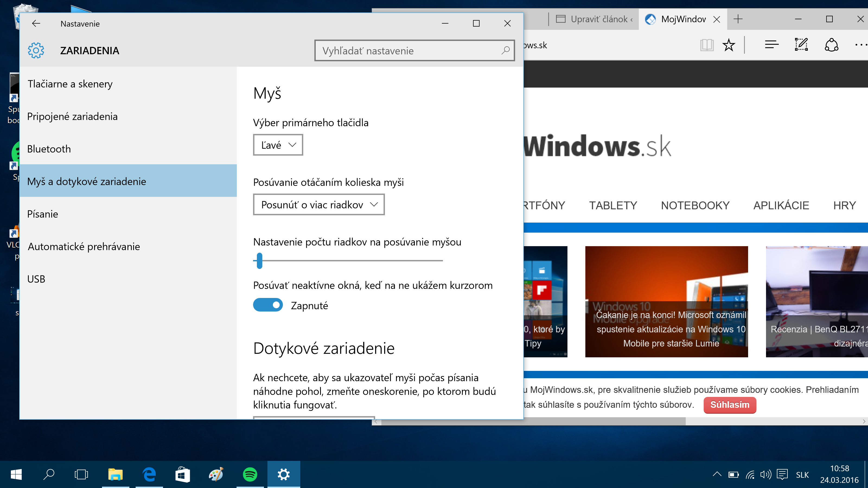The height and width of the screenshot is (488, 868).
Task: Open Spotify from taskbar
Action: pyautogui.click(x=250, y=474)
